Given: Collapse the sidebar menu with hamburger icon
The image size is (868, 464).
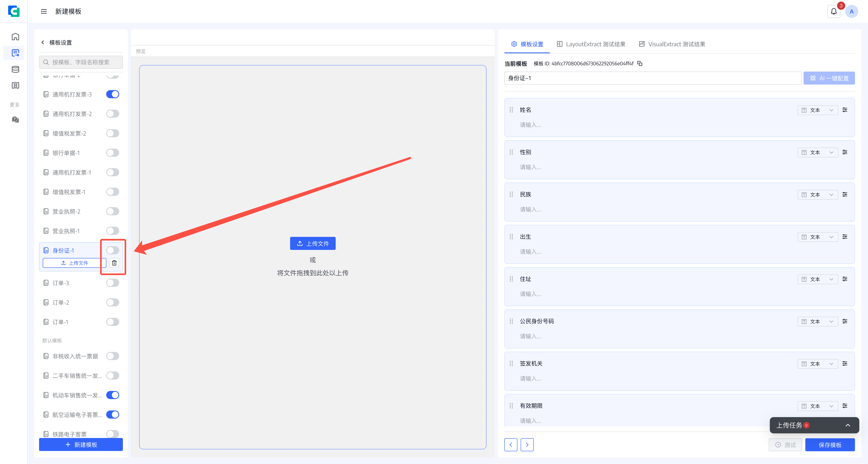Looking at the screenshot, I should coord(44,11).
